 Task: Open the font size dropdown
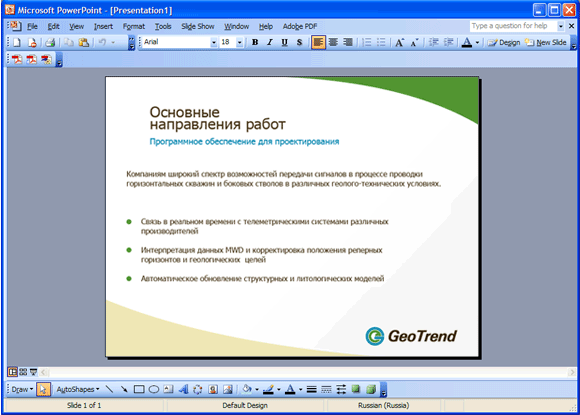click(240, 43)
